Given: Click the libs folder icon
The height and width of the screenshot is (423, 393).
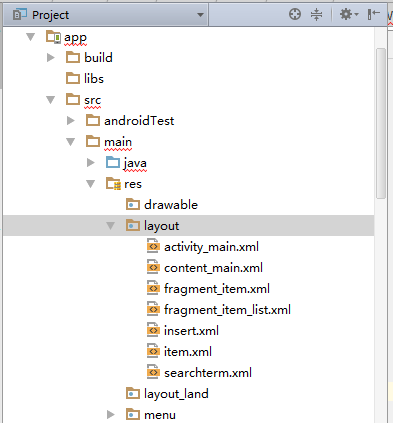Looking at the screenshot, I should tap(73, 78).
